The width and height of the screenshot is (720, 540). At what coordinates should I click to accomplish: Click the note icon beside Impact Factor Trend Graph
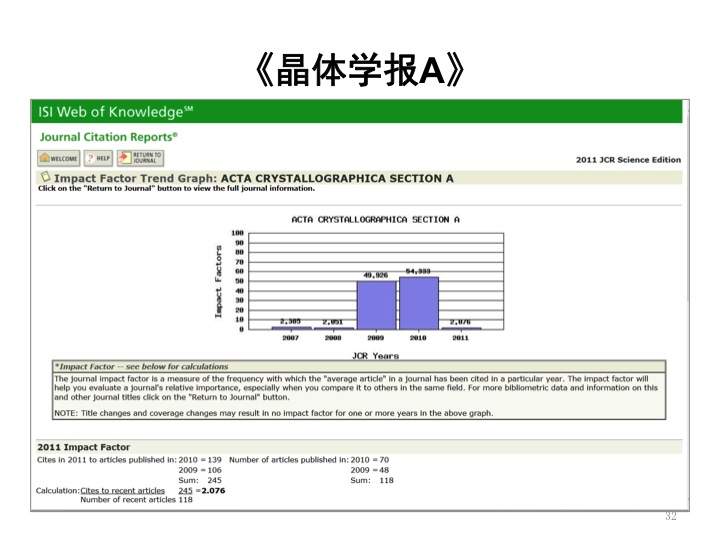coord(45,177)
